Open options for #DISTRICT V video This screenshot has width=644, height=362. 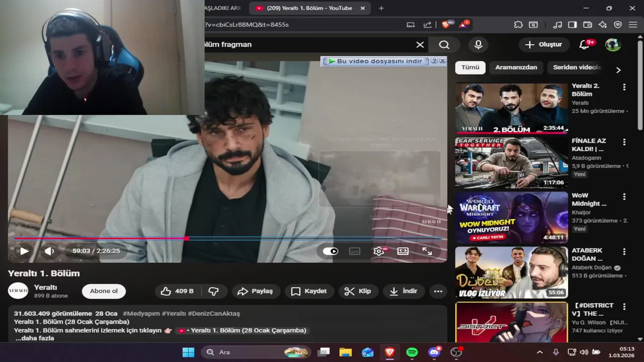pyautogui.click(x=624, y=306)
